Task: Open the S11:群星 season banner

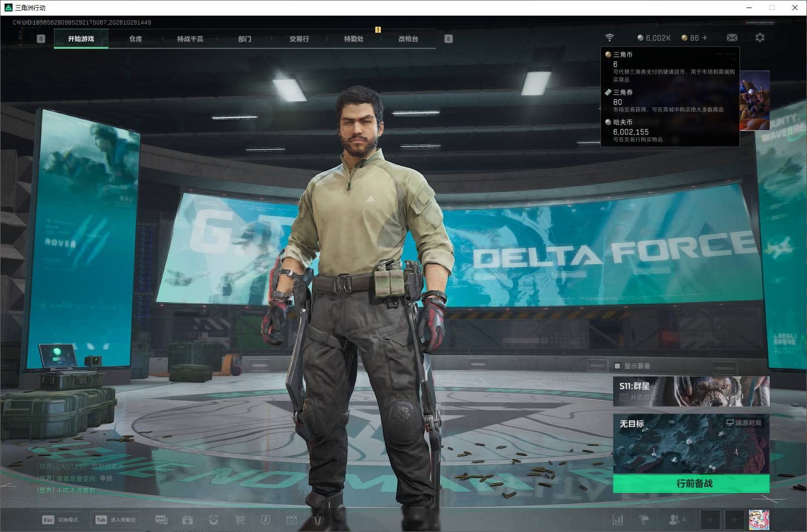Action: pos(691,391)
